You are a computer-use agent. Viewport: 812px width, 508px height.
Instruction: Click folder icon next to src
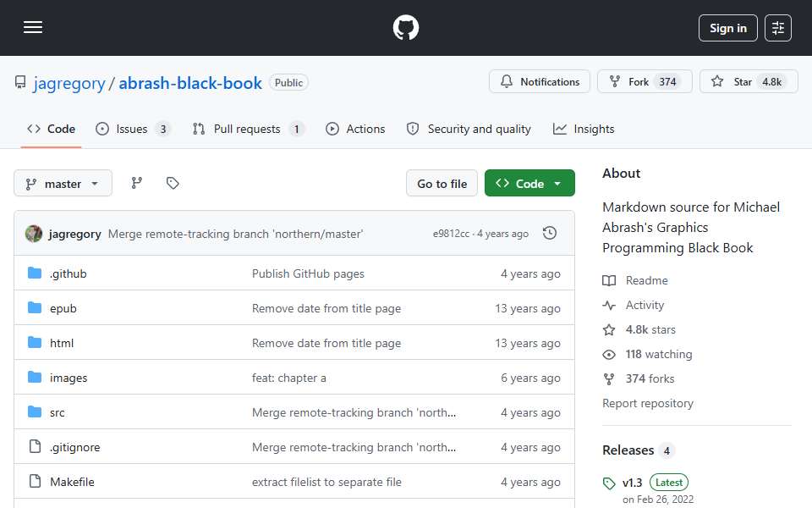[x=35, y=412]
